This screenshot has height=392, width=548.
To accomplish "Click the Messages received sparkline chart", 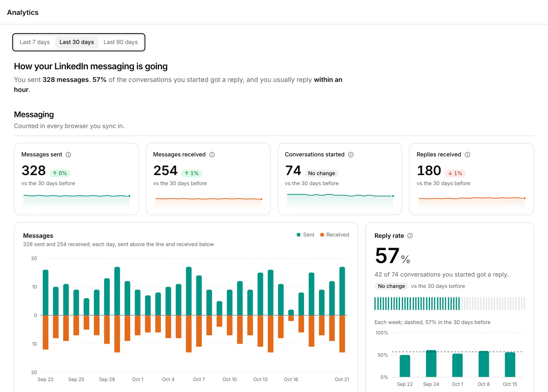I will [x=208, y=203].
